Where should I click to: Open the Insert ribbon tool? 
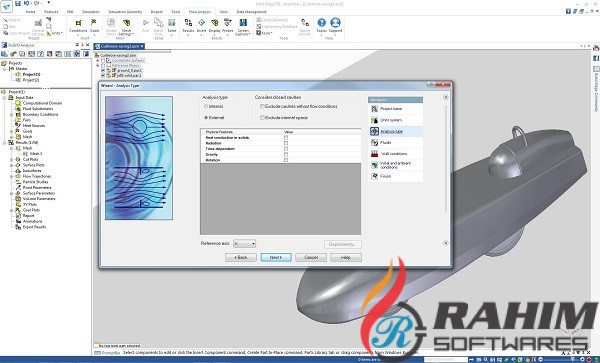coord(201,26)
